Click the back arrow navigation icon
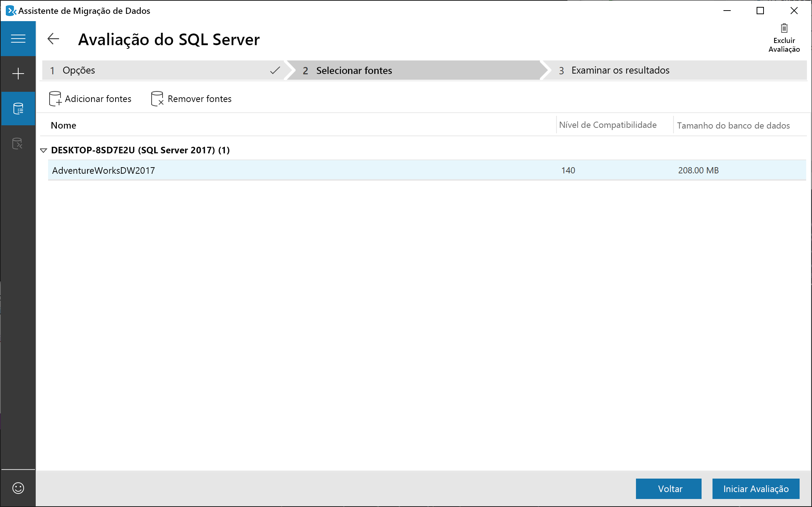The image size is (812, 507). (54, 39)
